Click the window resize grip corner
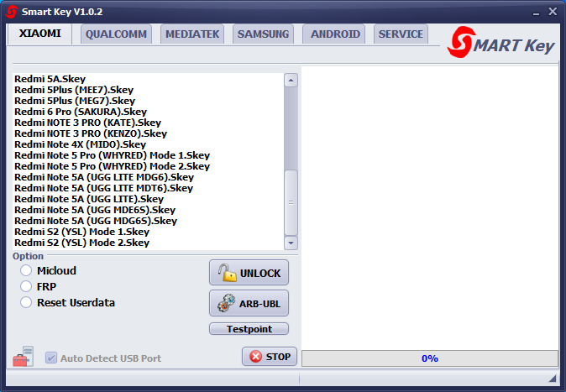This screenshot has height=392, width=566. pos(553,379)
